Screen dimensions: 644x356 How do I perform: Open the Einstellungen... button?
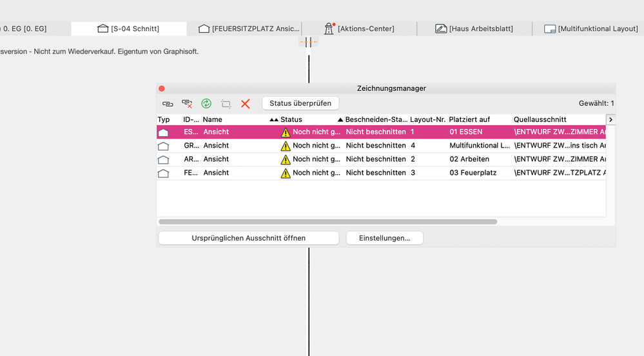[x=384, y=238]
